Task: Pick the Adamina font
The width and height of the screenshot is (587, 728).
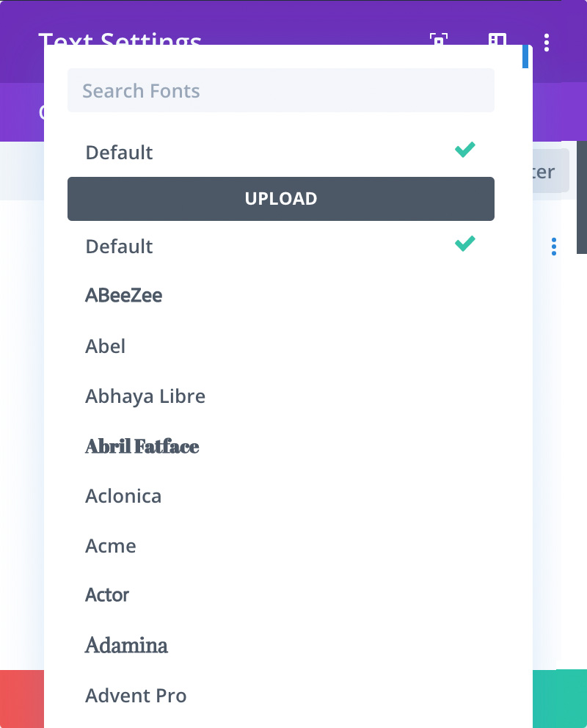Action: click(126, 645)
